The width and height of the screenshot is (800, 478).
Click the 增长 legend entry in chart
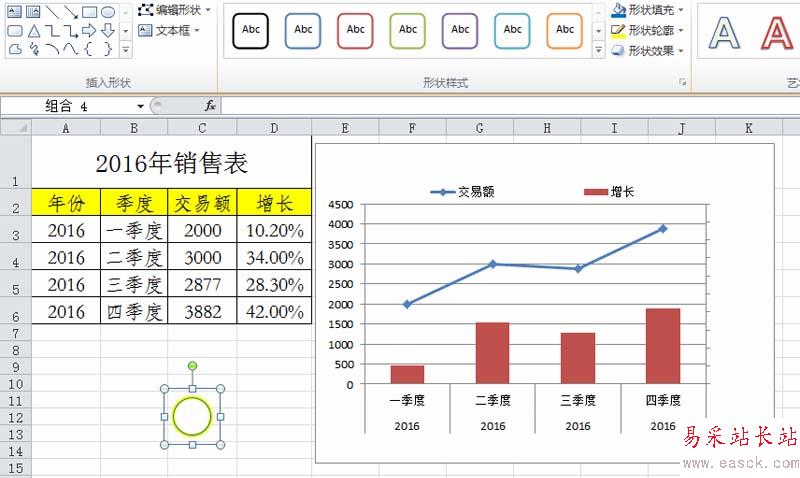pyautogui.click(x=609, y=192)
